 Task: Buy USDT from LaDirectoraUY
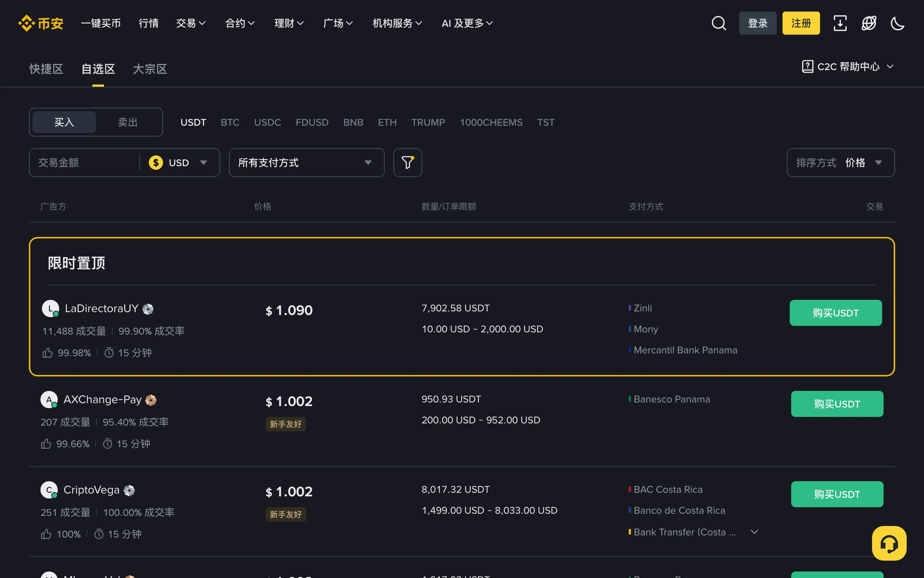[836, 313]
